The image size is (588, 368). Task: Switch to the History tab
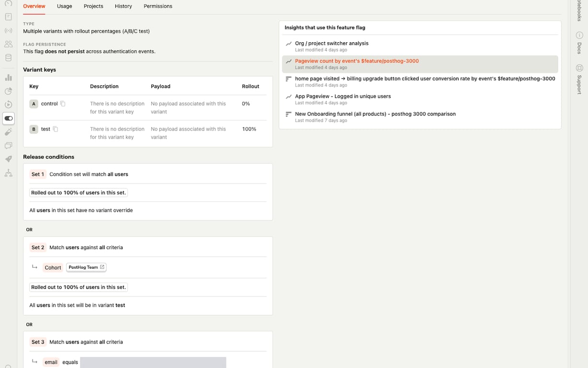[123, 6]
